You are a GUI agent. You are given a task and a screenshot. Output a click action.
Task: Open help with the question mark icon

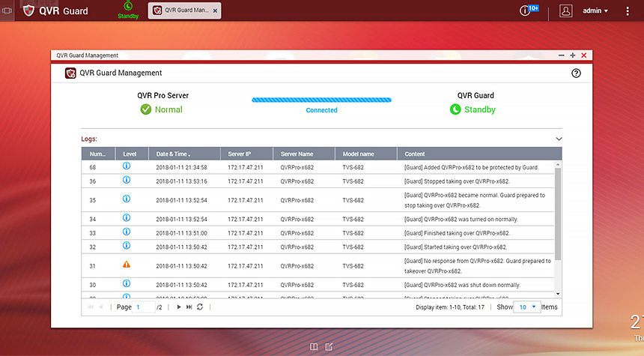coord(576,73)
